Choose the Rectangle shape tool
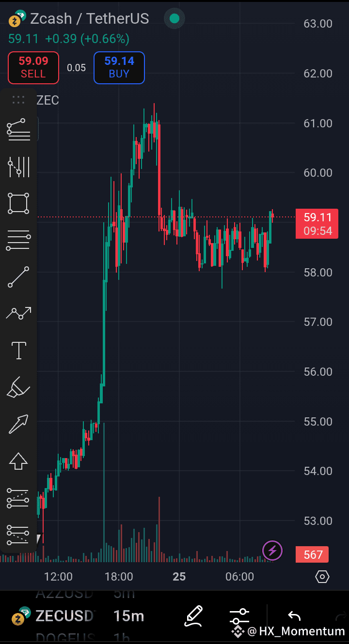349x644 pixels. point(18,203)
